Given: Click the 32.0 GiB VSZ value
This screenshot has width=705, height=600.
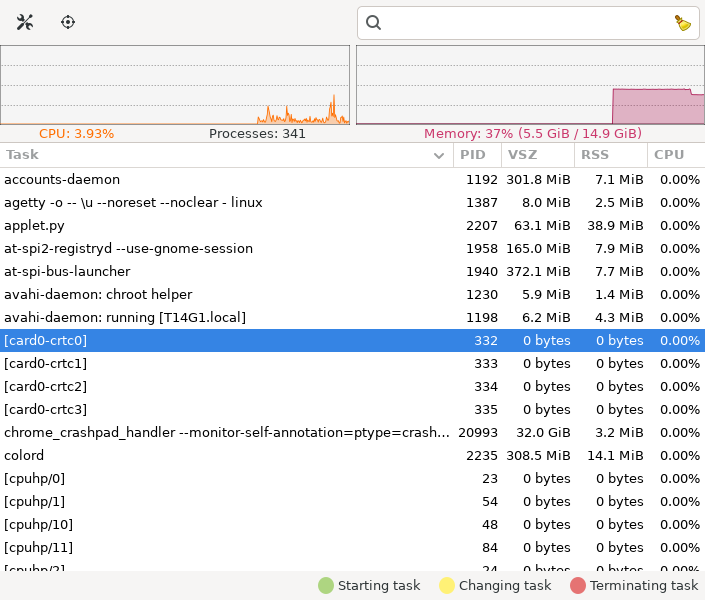Looking at the screenshot, I should click(x=543, y=432).
